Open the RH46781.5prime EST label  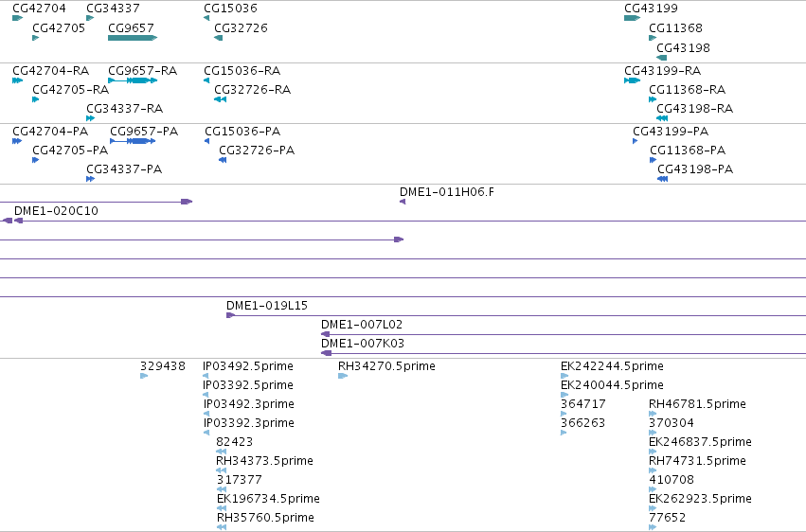pyautogui.click(x=697, y=403)
